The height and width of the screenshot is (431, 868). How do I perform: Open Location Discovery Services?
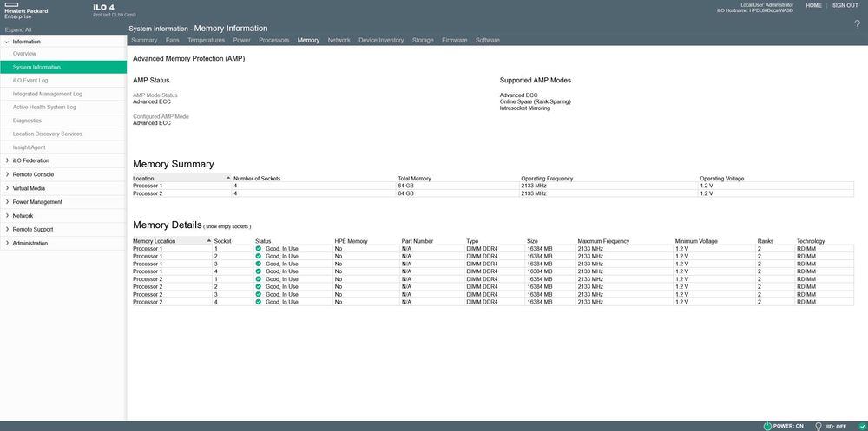click(48, 134)
